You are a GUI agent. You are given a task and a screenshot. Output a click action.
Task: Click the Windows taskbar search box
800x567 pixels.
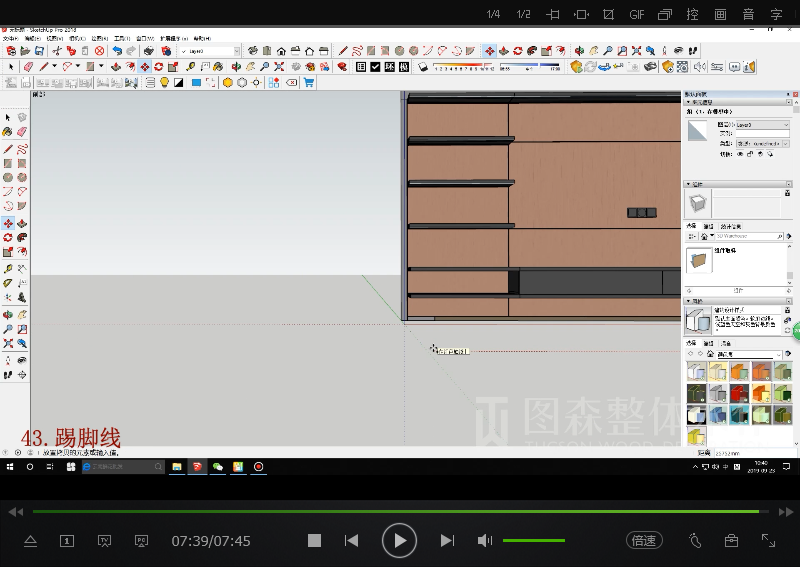[123, 467]
